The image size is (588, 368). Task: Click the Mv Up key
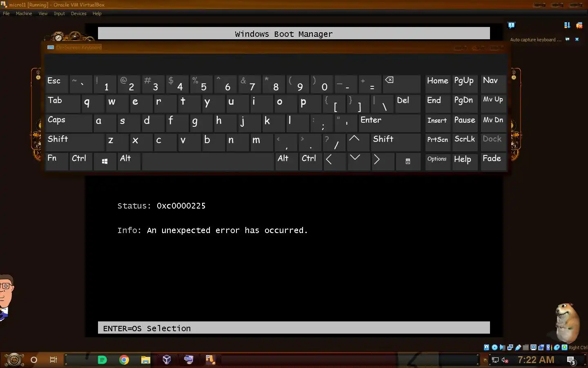tap(493, 103)
